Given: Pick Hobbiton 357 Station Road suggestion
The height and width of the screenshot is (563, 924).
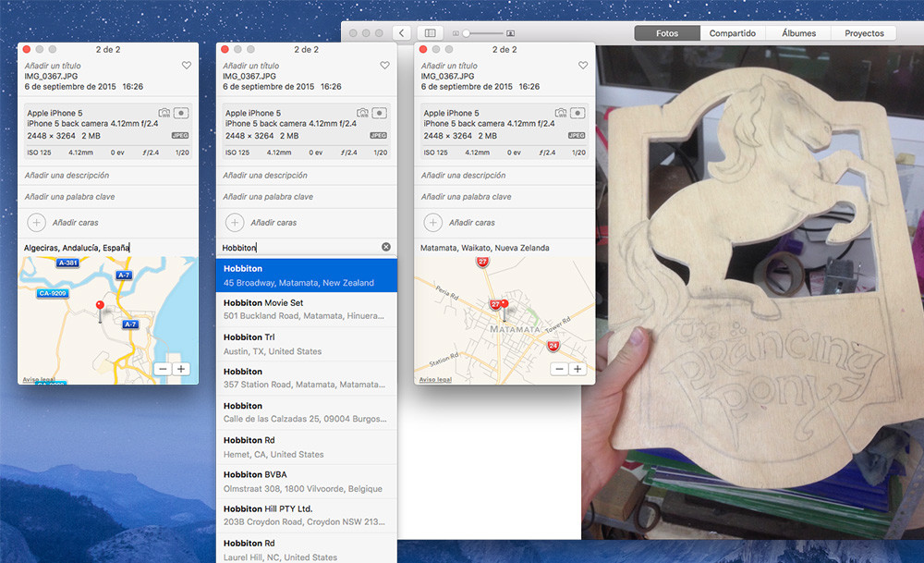Looking at the screenshot, I should [307, 378].
